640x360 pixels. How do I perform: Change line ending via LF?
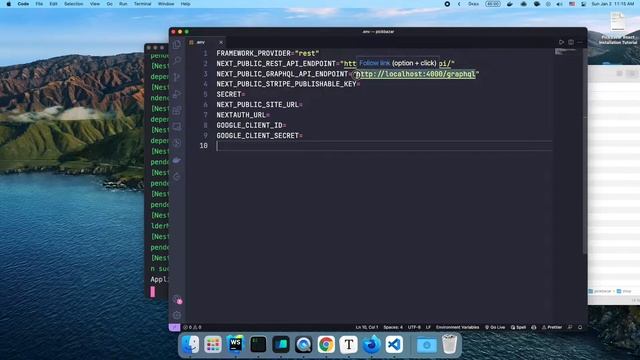[x=428, y=327]
